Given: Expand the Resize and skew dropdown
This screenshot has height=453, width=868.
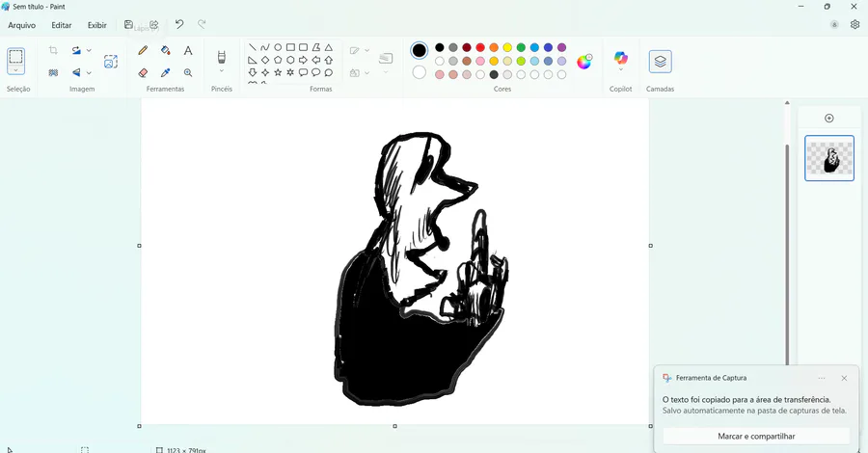Looking at the screenshot, I should pos(89,50).
